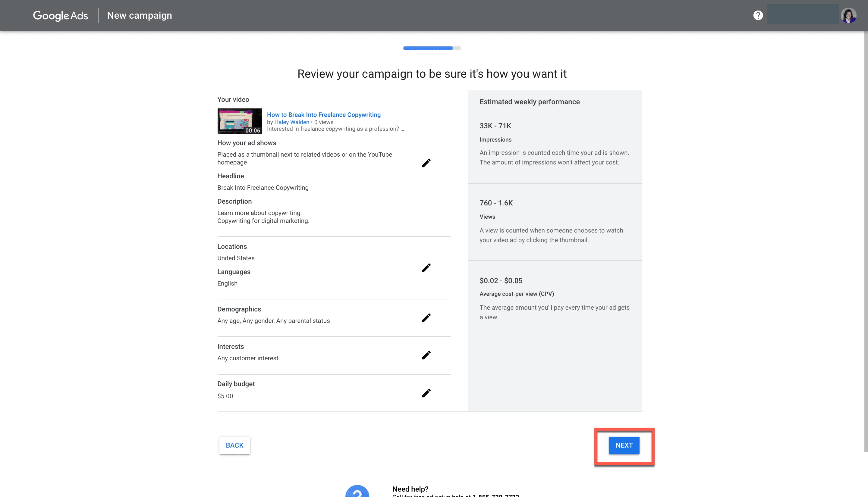Click the incomplete gray progress segment
Viewport: 868px width, 497px height.
457,48
